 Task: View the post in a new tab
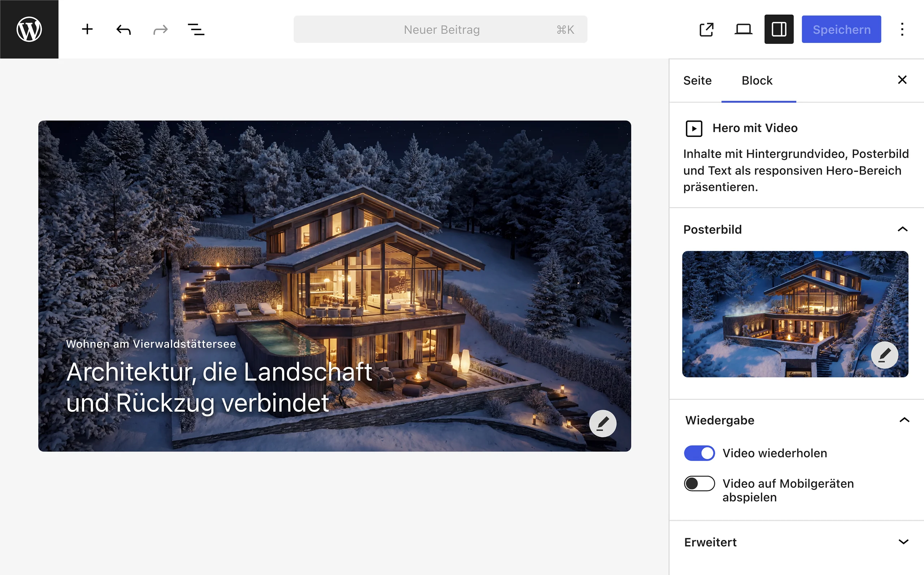707,29
